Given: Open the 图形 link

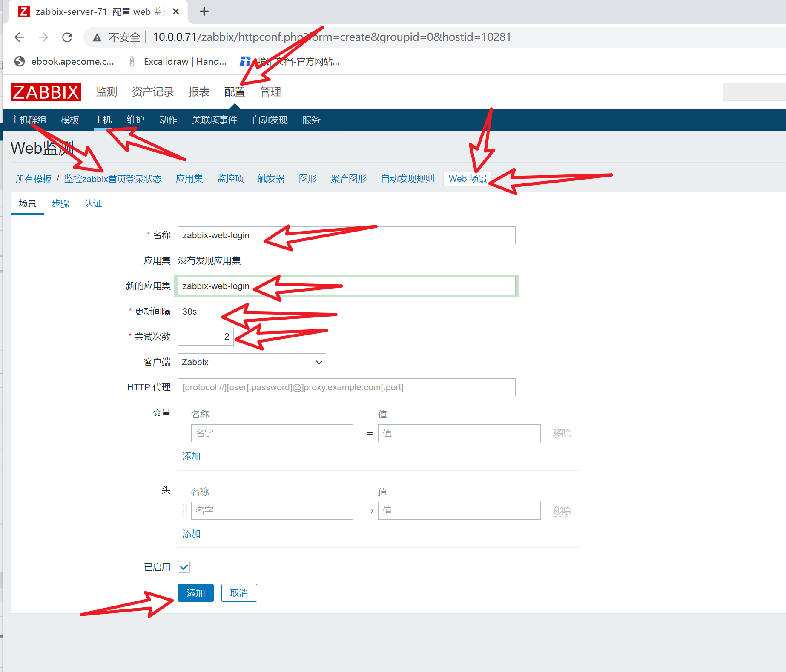Looking at the screenshot, I should 308,179.
